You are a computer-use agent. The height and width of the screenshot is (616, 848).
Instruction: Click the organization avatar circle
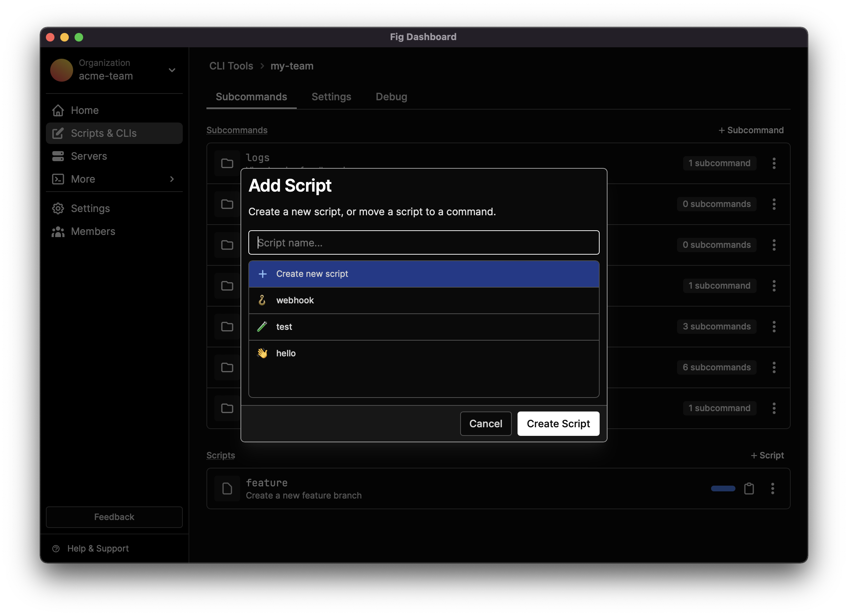[62, 70]
